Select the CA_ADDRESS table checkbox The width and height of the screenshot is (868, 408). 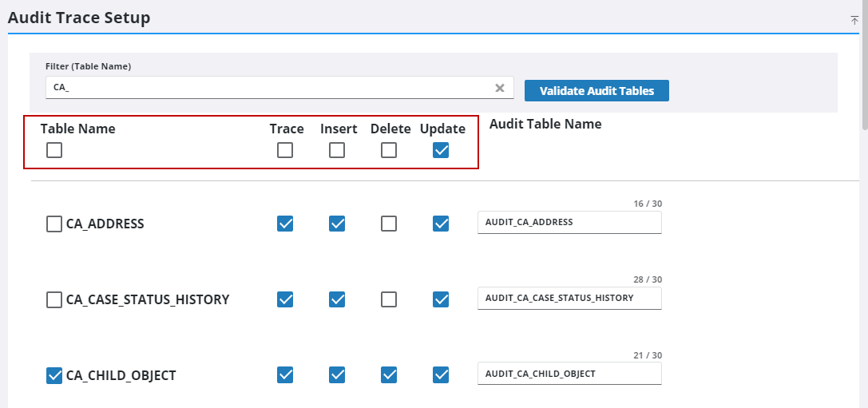pos(54,224)
